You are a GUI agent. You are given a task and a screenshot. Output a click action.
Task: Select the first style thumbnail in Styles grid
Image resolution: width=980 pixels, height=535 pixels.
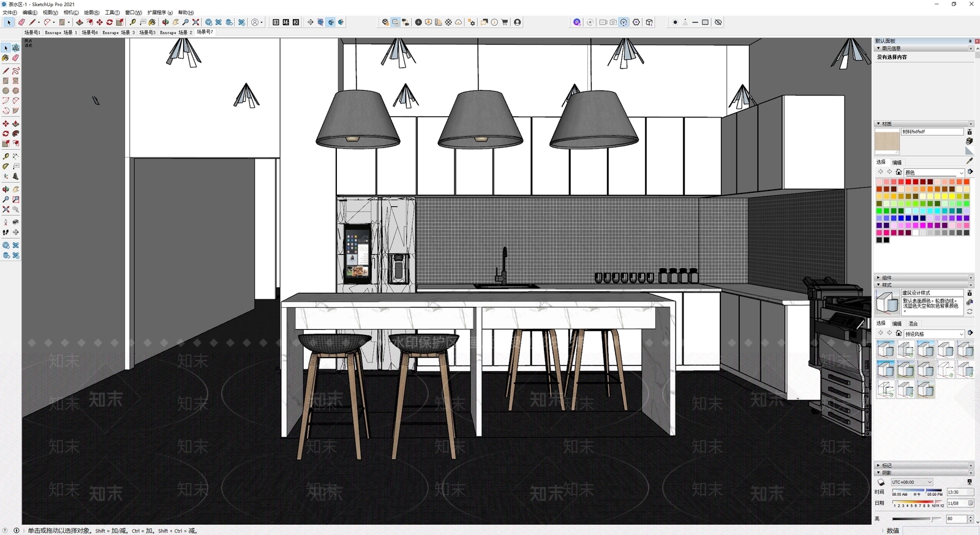click(x=886, y=349)
